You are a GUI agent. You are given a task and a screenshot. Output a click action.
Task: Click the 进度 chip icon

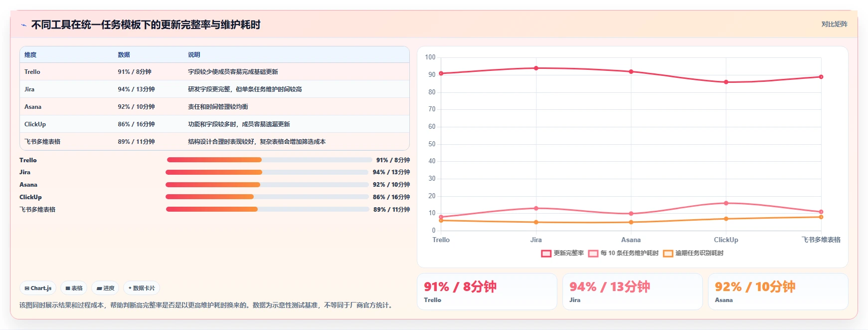[x=99, y=288]
